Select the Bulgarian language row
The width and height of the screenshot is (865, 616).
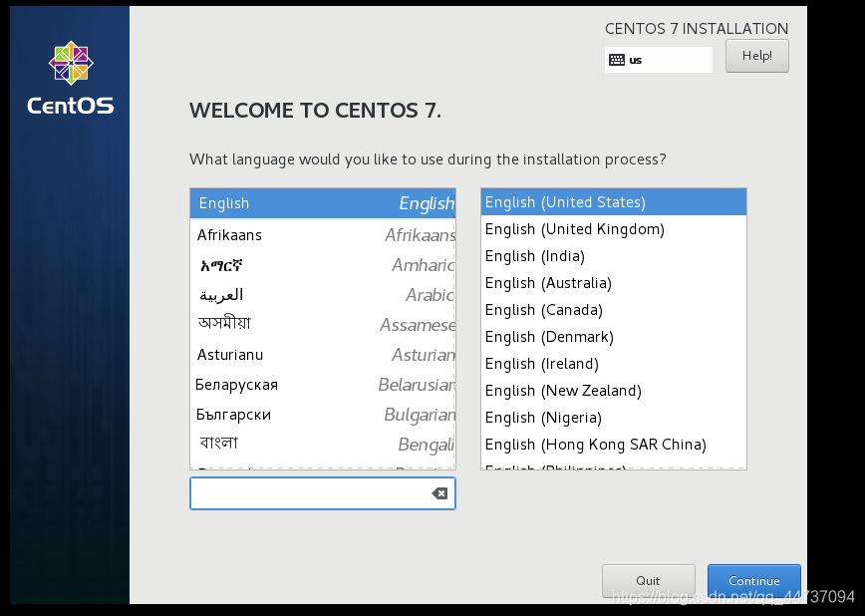coord(323,414)
